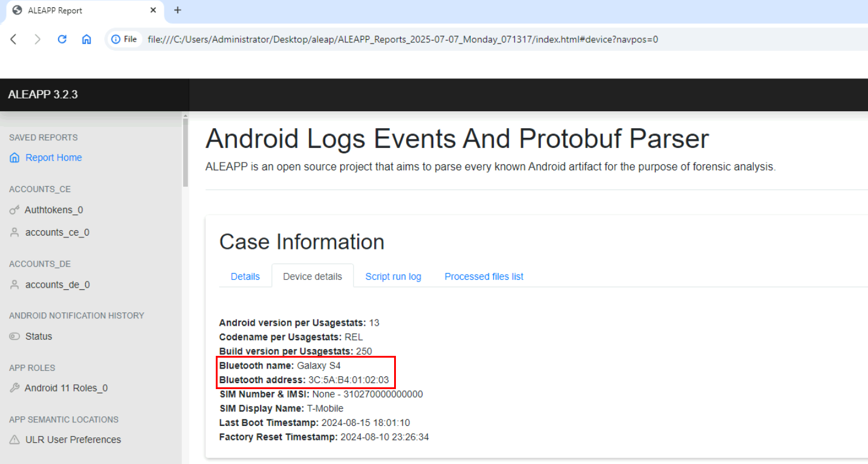Open the Processed files list tab
This screenshot has height=464, width=868.
(484, 277)
